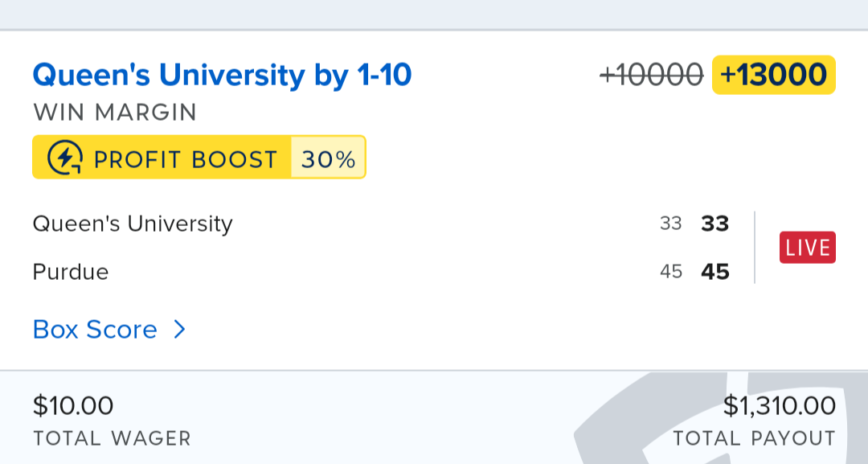
Task: Click the TOTAL PAYOUT label
Action: 754,439
